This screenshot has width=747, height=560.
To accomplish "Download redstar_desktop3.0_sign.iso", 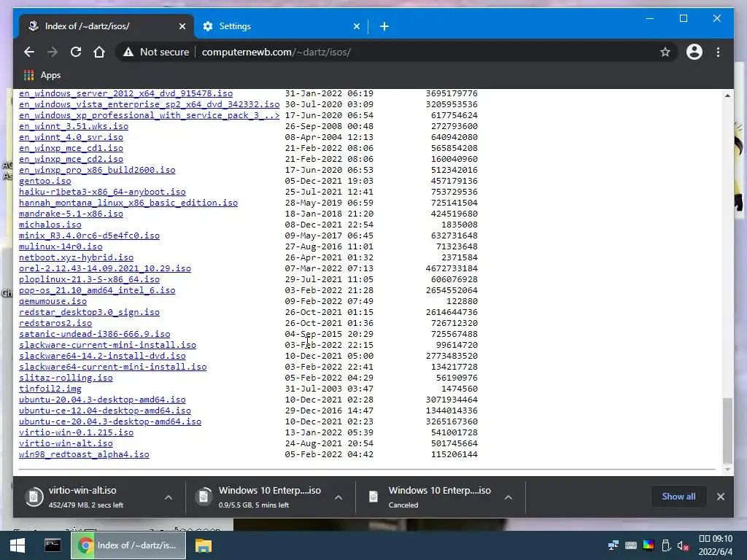I will tap(89, 312).
